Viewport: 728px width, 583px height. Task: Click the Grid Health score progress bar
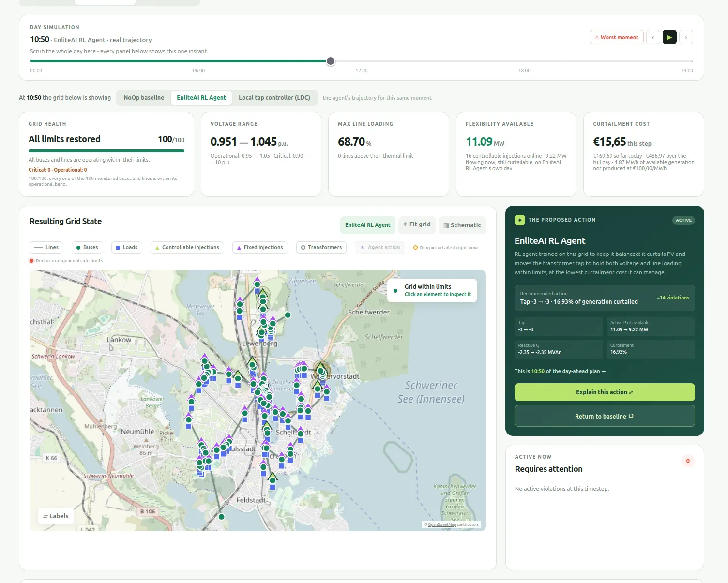106,151
